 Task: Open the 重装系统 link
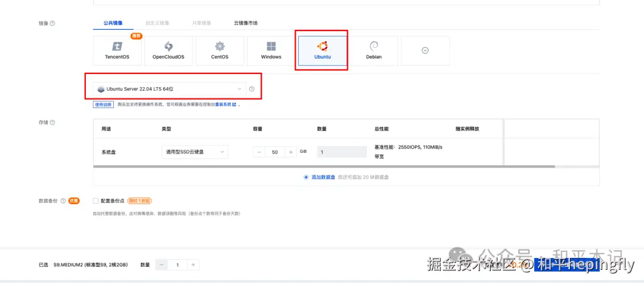point(225,105)
